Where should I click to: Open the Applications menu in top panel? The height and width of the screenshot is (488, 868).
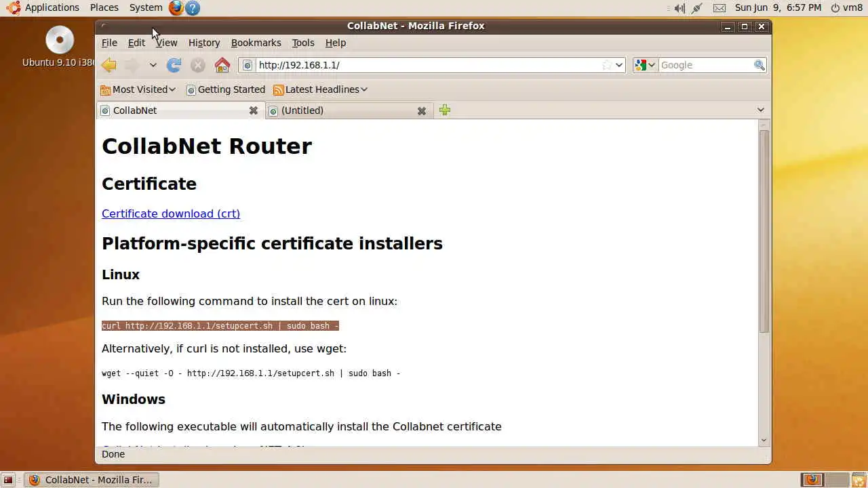(x=44, y=7)
